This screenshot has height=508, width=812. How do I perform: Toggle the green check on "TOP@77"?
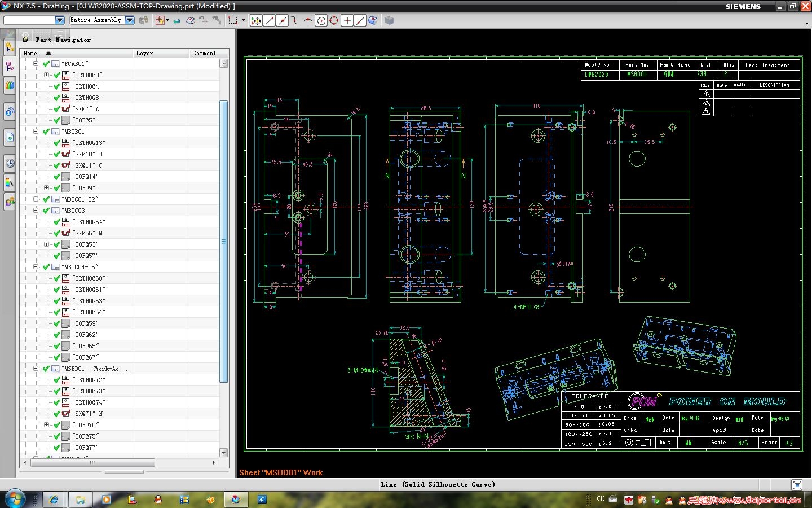[57, 448]
